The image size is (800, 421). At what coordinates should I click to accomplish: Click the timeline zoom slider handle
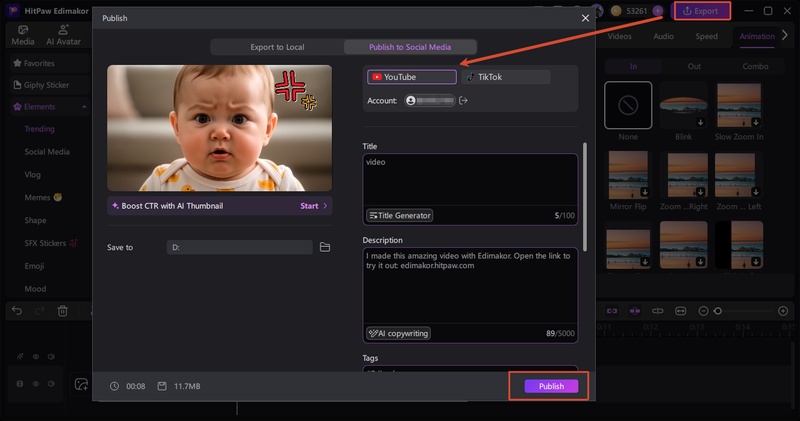coord(718,311)
